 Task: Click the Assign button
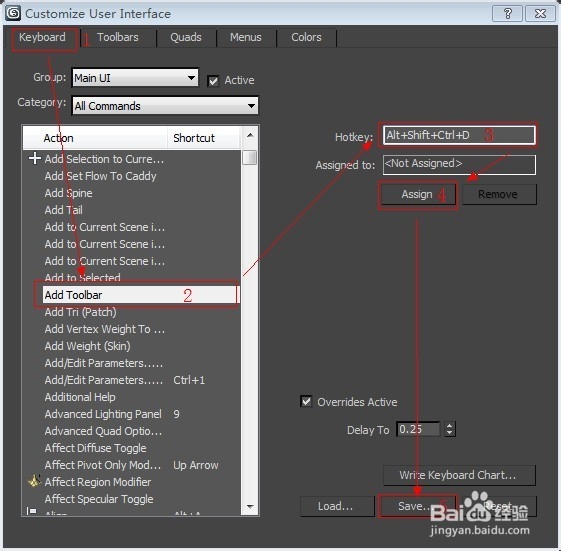[x=418, y=195]
